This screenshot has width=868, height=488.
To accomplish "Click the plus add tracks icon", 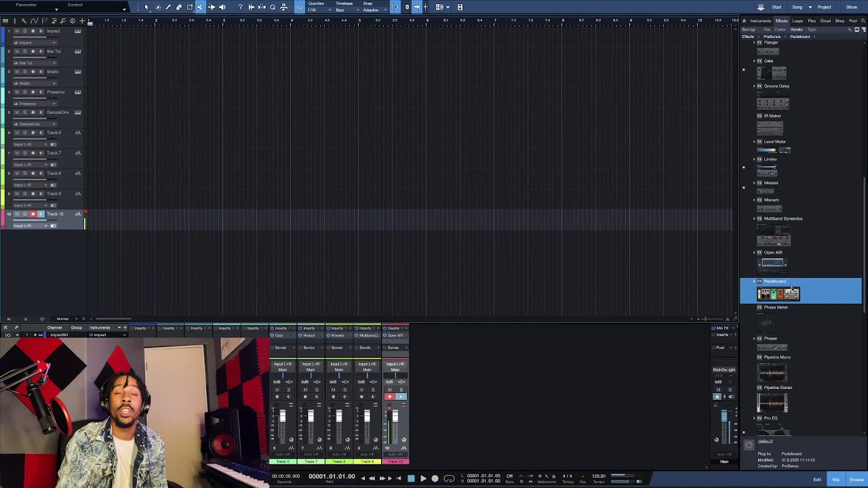I will click(x=82, y=21).
